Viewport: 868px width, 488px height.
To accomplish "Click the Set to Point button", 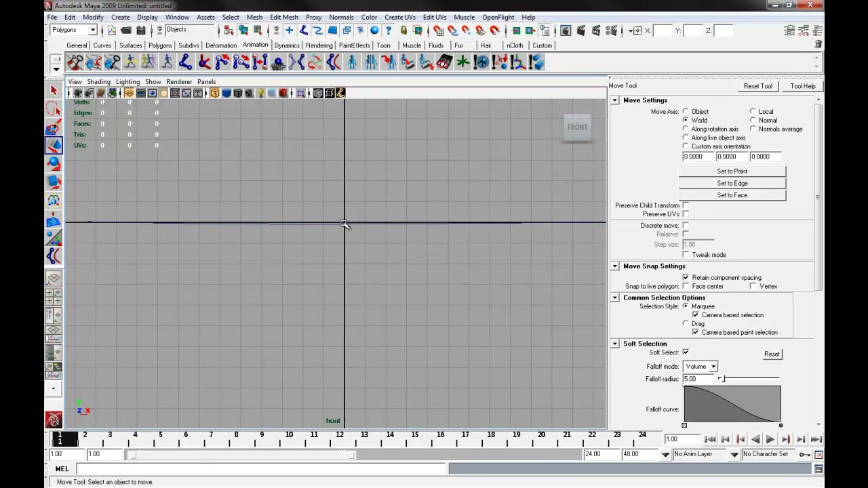I will pos(732,171).
